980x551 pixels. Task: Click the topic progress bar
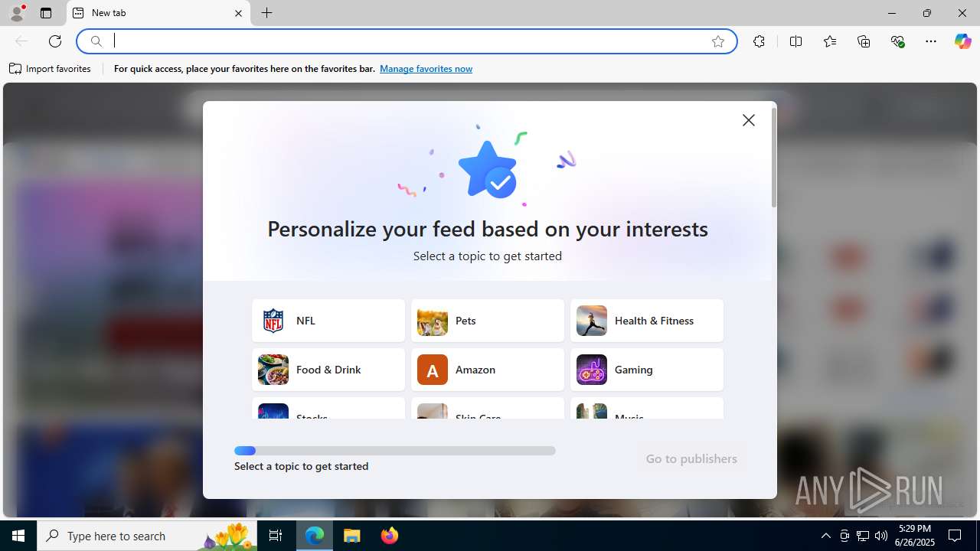click(395, 451)
